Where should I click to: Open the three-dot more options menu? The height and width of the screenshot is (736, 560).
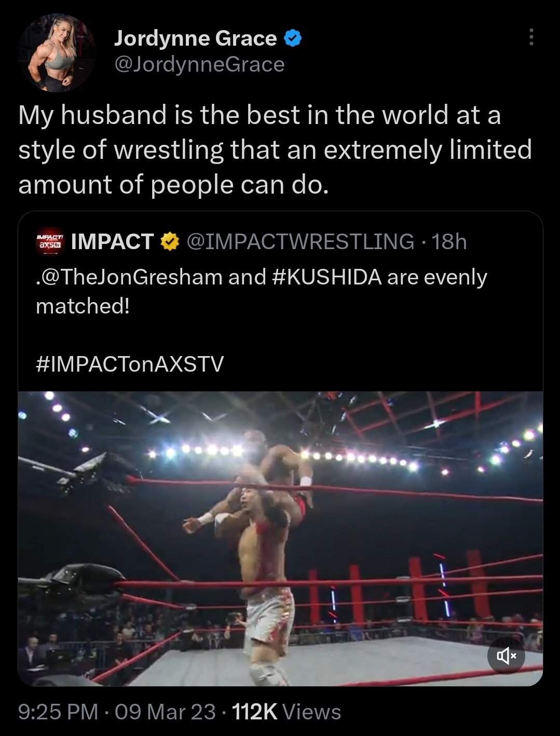531,37
